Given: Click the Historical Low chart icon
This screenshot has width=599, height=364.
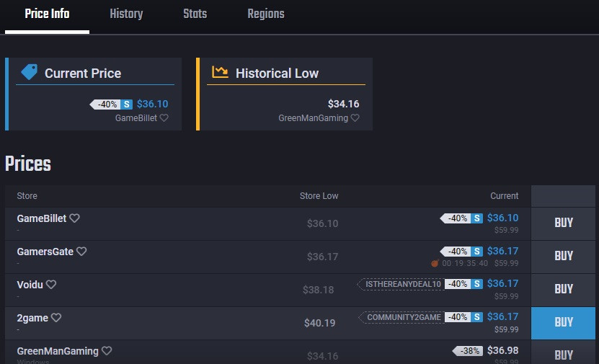Looking at the screenshot, I should (x=220, y=72).
